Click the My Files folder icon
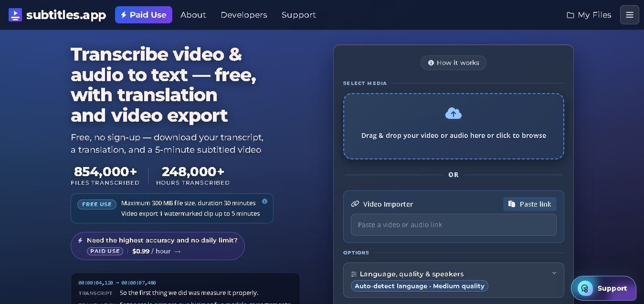 coord(570,15)
